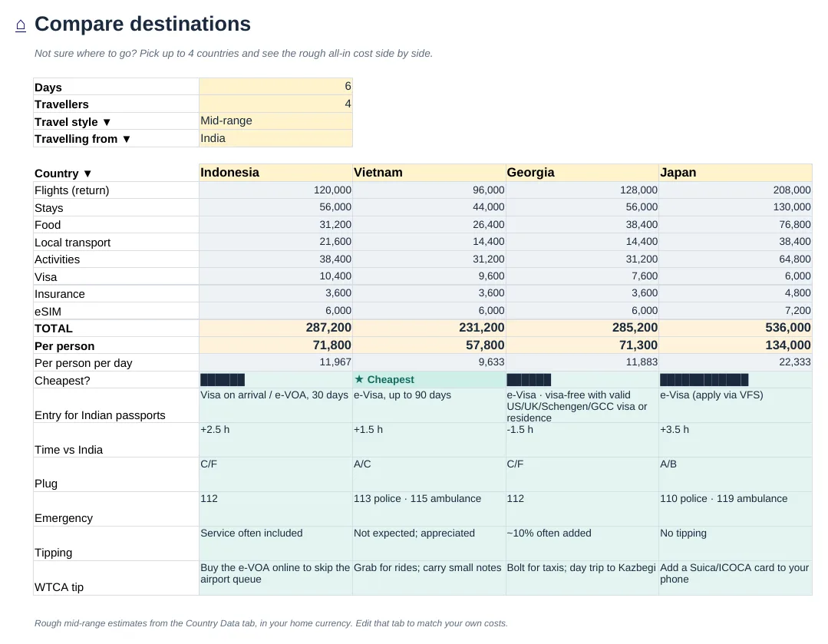Screen dimensions: 828x644
Task: Select Georgia Bolt for taxis tip
Action: [582, 578]
